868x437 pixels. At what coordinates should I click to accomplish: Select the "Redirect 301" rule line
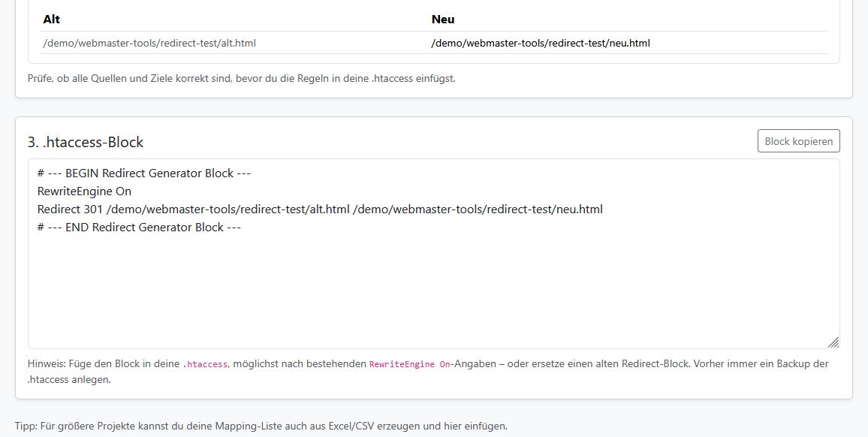click(319, 209)
